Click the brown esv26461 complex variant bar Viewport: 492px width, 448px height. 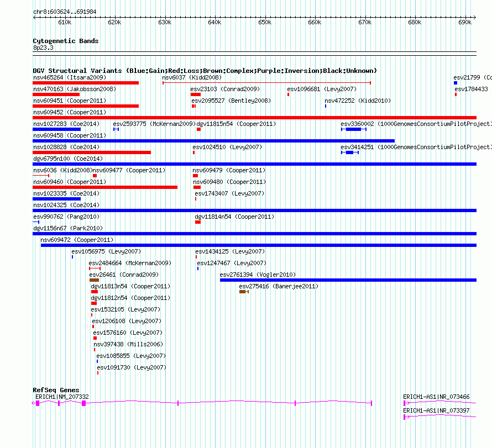(x=94, y=280)
